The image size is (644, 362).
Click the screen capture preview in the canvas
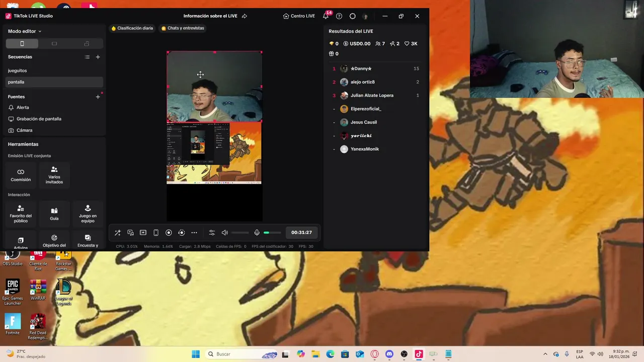coord(214,153)
